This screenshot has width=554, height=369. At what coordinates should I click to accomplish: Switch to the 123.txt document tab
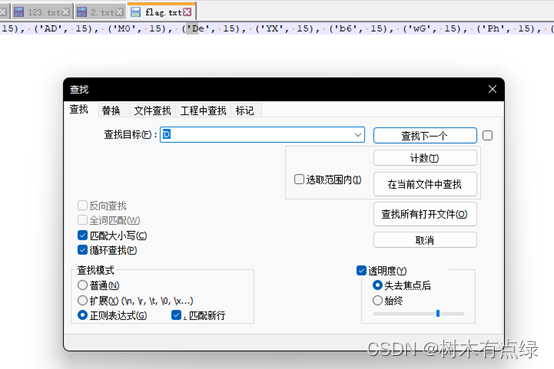[x=42, y=12]
